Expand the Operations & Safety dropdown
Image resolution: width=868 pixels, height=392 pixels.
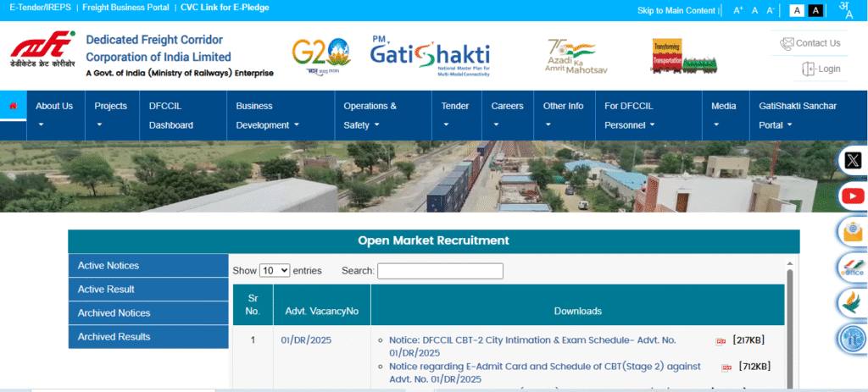(x=370, y=116)
